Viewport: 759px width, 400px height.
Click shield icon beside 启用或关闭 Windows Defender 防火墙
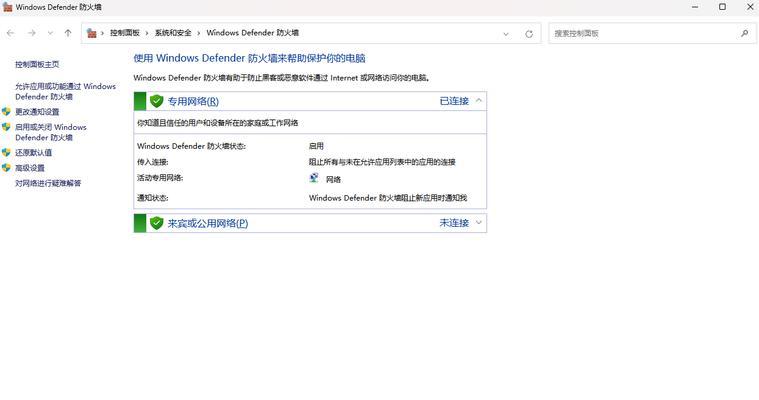(x=6, y=127)
